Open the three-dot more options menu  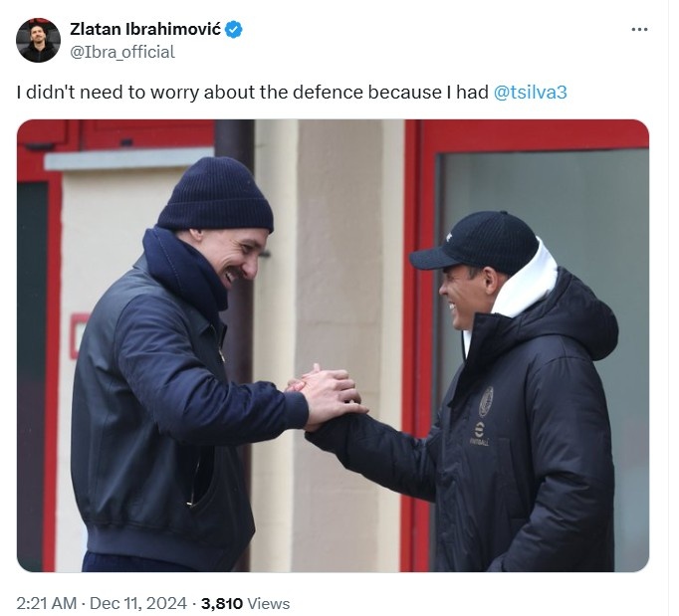click(x=639, y=30)
